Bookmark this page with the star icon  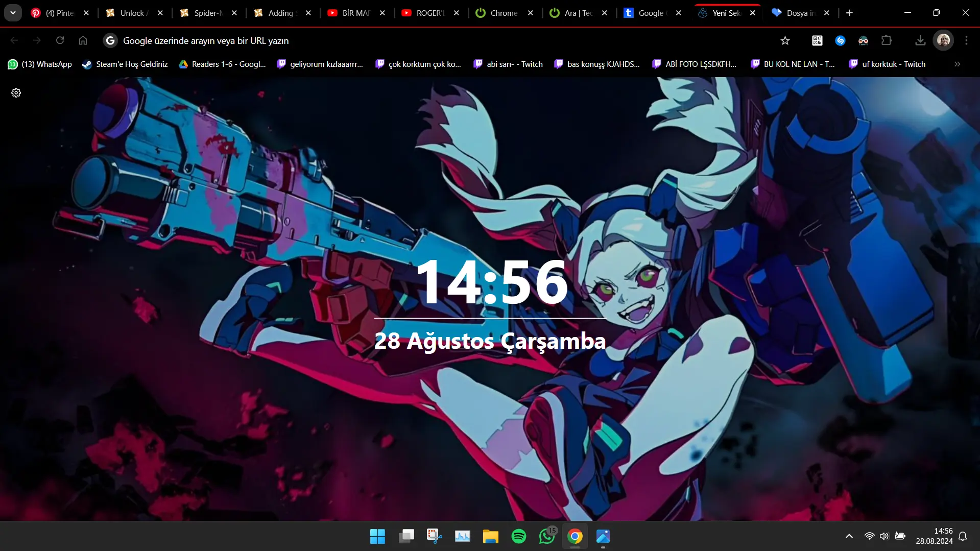point(785,40)
